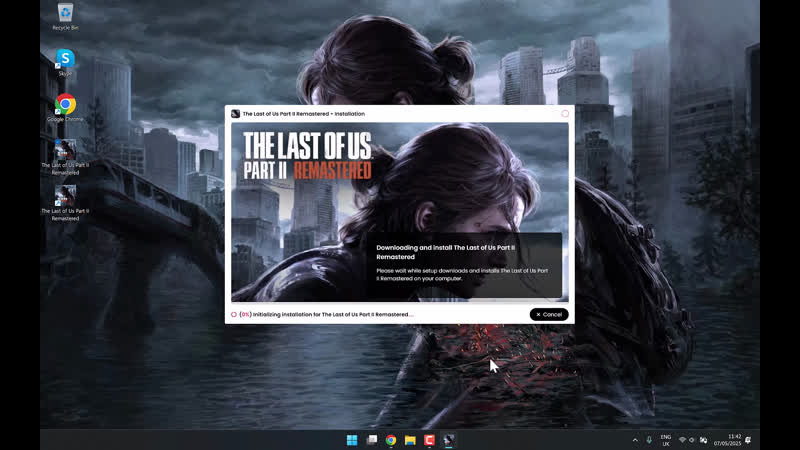Click the game logo banner in the installer
Image resolution: width=800 pixels, height=450 pixels.
pyautogui.click(x=307, y=156)
